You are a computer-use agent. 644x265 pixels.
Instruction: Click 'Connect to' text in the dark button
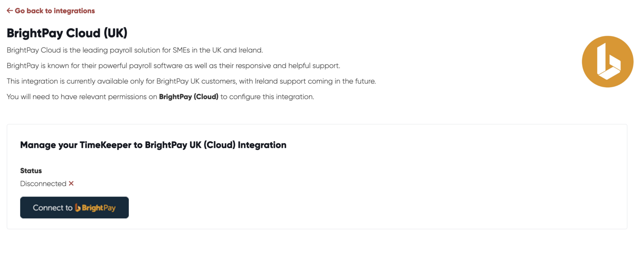[x=52, y=208]
